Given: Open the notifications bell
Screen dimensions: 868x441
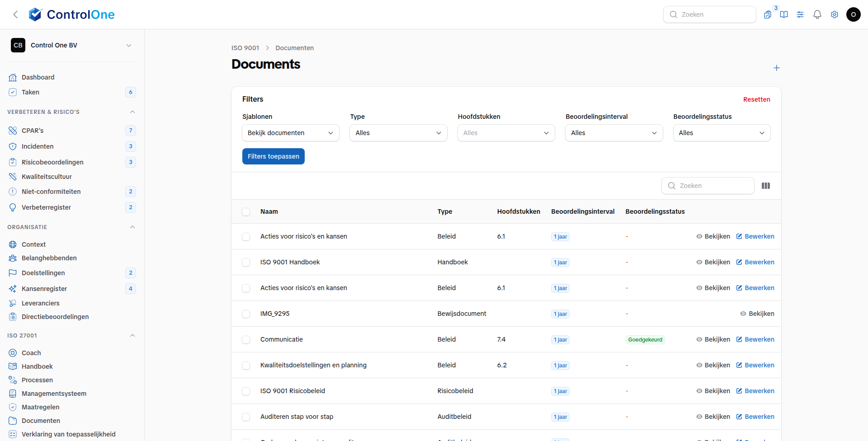Looking at the screenshot, I should pyautogui.click(x=817, y=14).
